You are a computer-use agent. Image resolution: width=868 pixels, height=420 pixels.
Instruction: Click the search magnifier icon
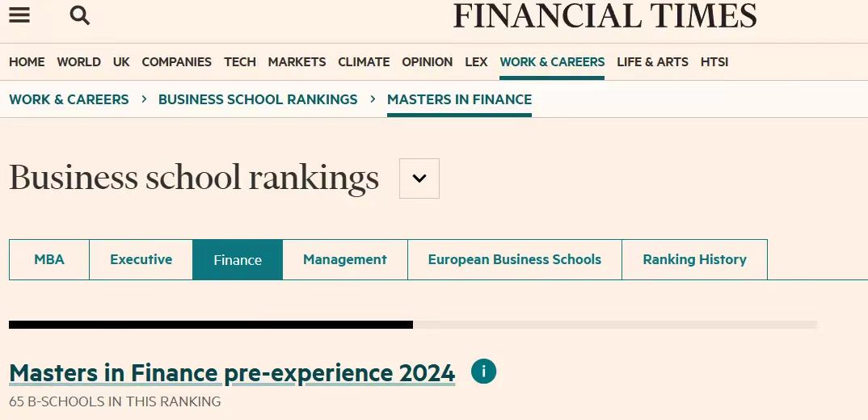(x=80, y=15)
